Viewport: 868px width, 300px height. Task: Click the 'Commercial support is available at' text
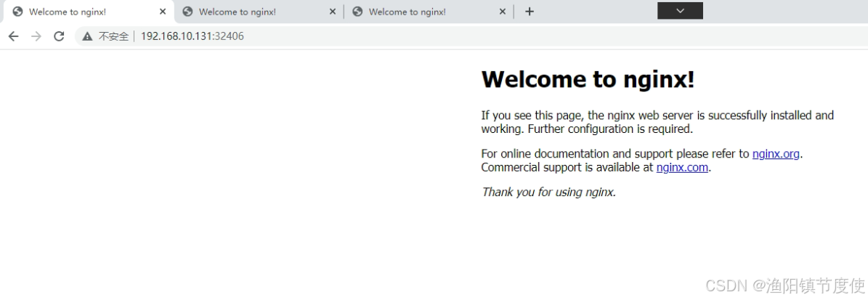[x=567, y=167]
